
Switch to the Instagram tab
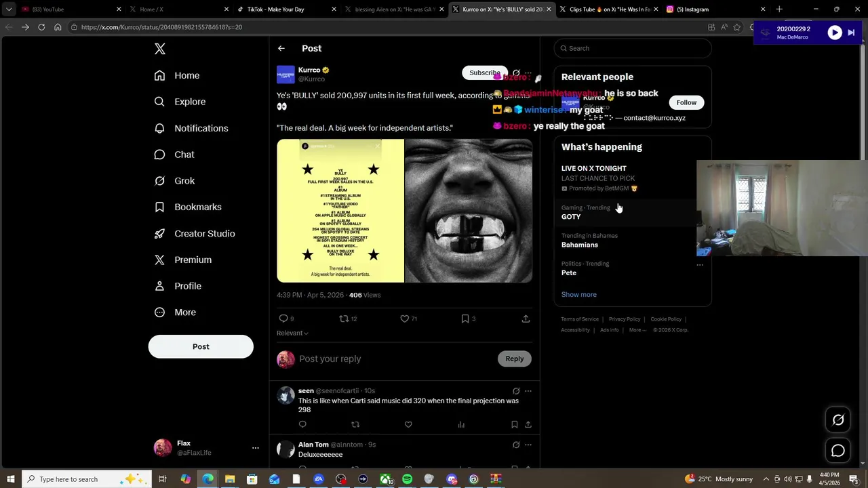pyautogui.click(x=715, y=9)
